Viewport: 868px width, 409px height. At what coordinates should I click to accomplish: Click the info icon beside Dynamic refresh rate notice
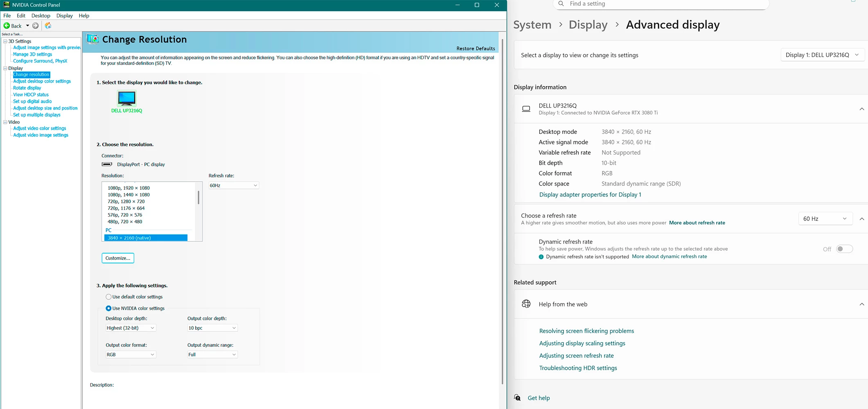point(541,257)
